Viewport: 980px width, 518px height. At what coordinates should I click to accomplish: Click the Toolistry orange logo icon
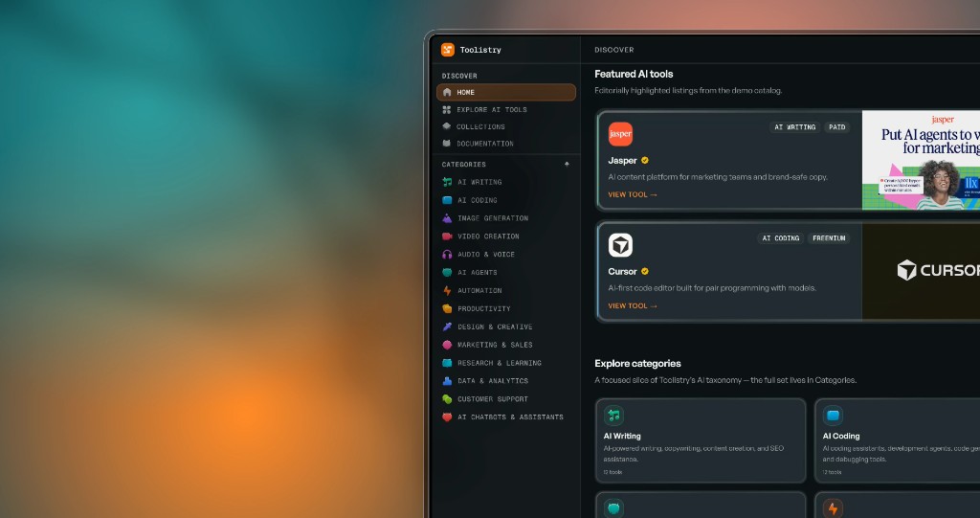point(448,50)
